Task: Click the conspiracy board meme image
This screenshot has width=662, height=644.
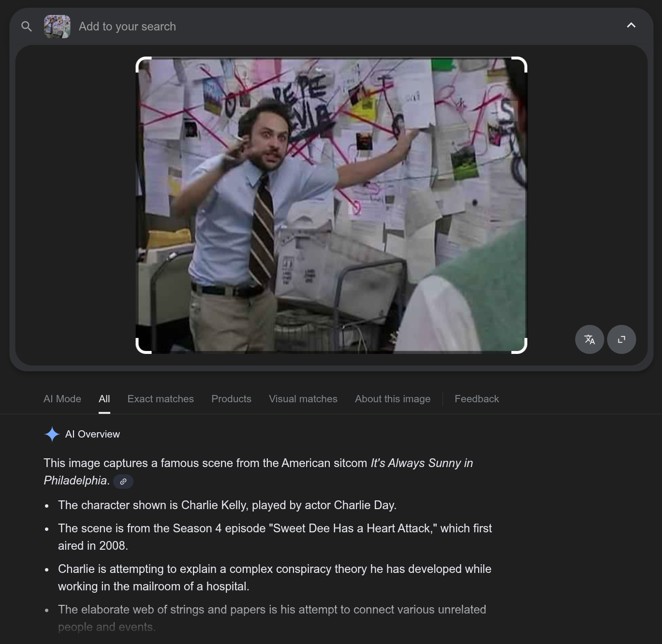Action: (x=331, y=205)
